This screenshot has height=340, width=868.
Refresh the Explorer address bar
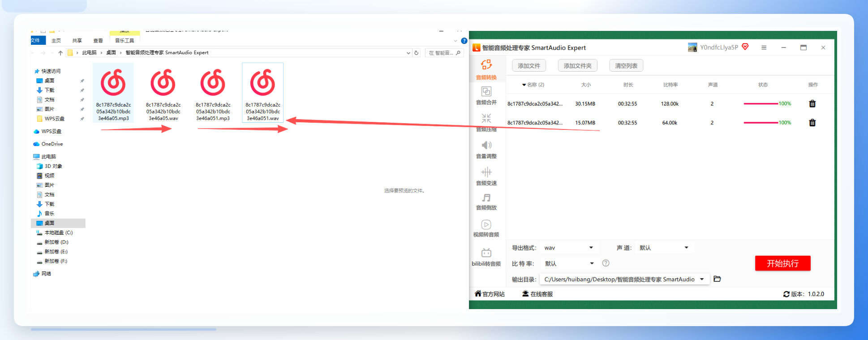[x=416, y=53]
